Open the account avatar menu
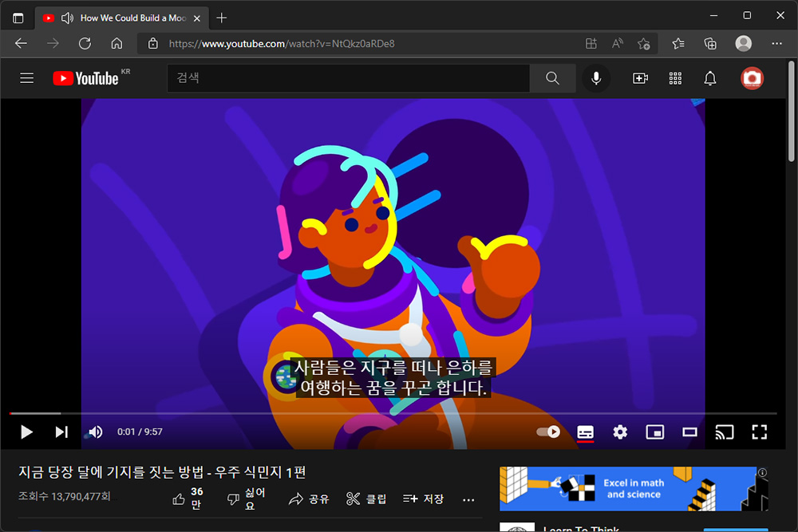 coord(752,78)
